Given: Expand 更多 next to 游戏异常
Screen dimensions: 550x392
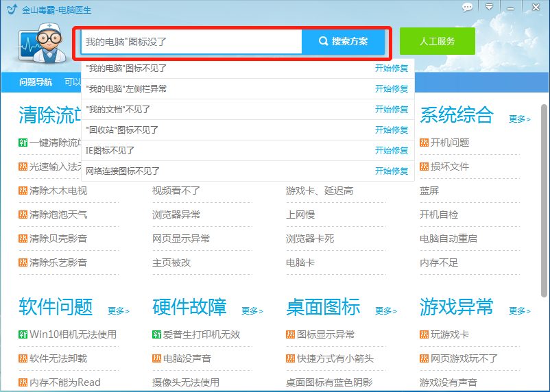Looking at the screenshot, I should click(x=520, y=310).
